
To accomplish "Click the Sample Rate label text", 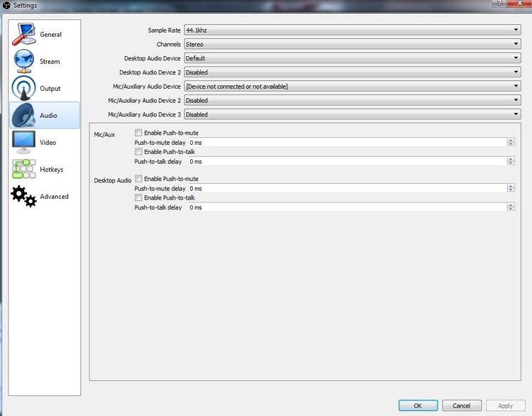I will tap(165, 31).
